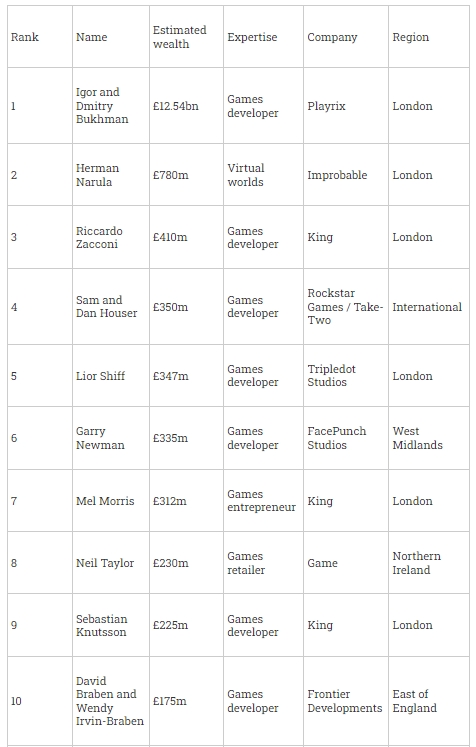Select the Playrix company cell
476x747 pixels.
346,105
